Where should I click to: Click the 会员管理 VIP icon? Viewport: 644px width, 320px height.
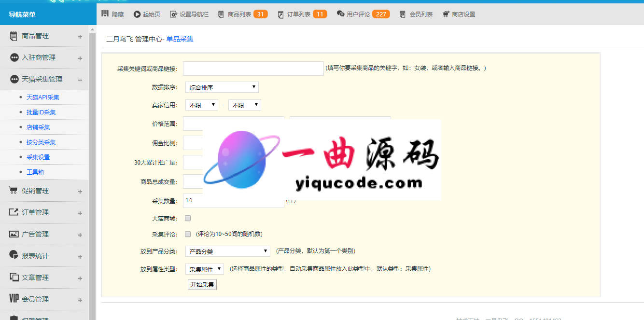point(14,299)
